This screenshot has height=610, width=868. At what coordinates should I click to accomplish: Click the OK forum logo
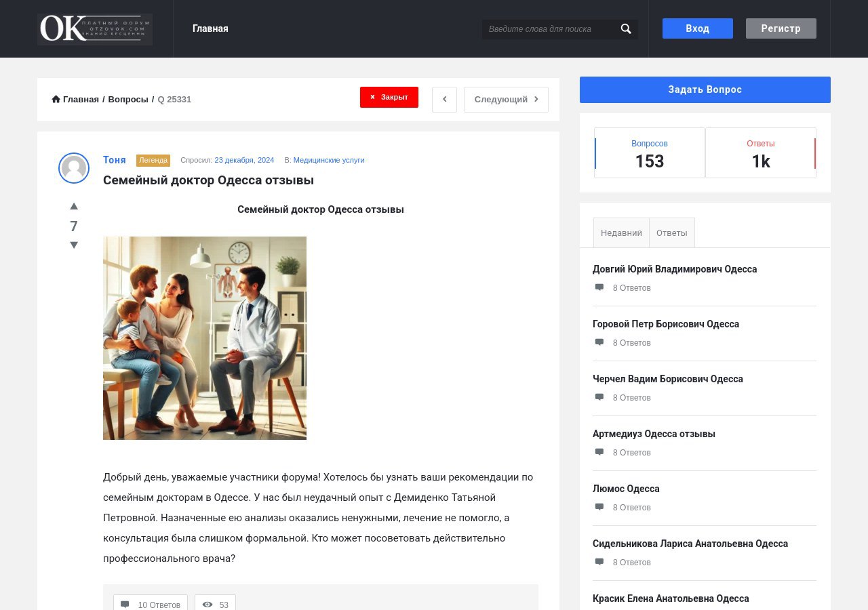(95, 29)
